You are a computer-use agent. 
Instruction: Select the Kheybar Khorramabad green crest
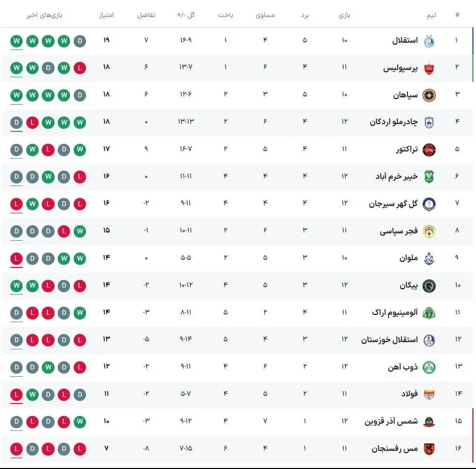click(429, 177)
